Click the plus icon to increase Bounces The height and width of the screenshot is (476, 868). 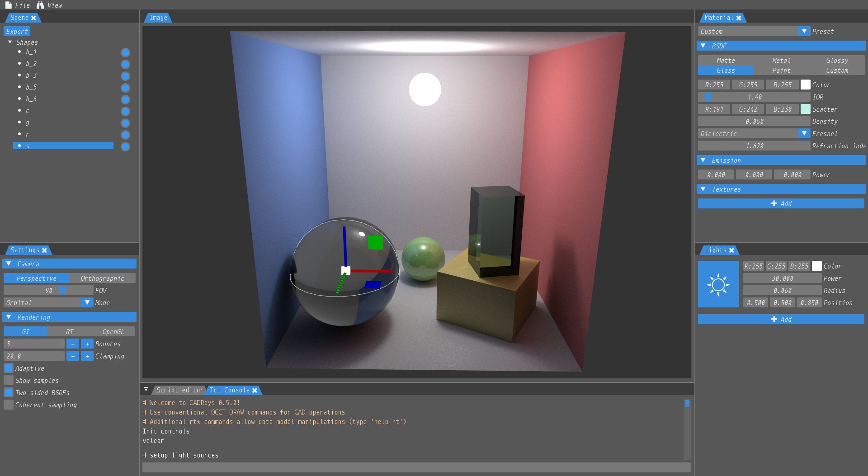[x=87, y=344]
